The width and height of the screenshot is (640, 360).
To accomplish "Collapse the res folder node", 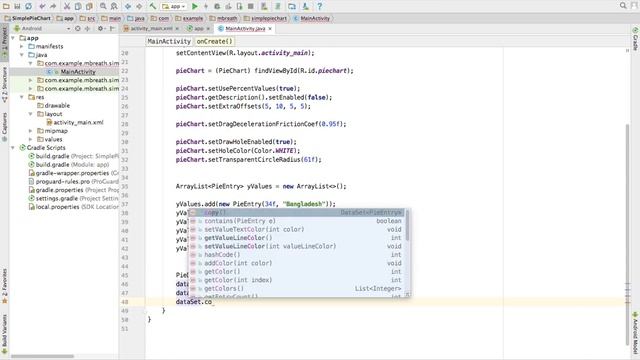I will coord(22,97).
